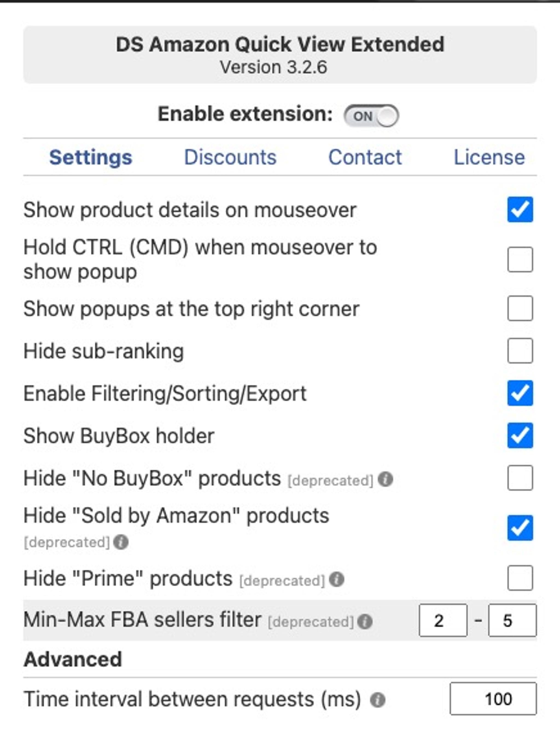Enable Show popups at the top right corner
Screen dimensions: 560x755
521,309
